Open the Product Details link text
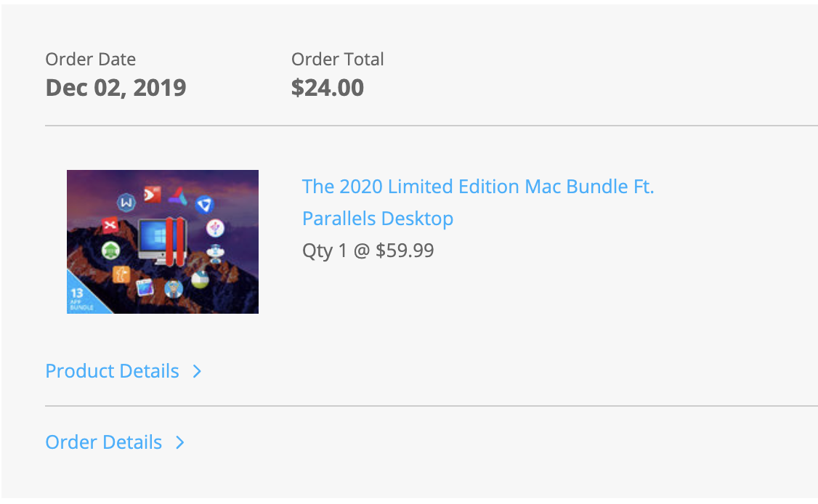Screen dimensions: 818x504 (x=112, y=371)
